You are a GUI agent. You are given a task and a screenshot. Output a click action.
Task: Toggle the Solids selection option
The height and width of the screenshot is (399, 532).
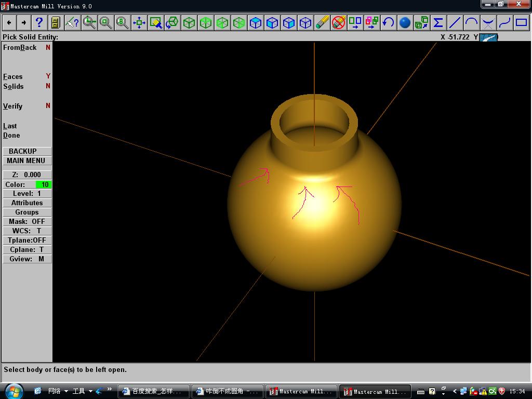point(27,86)
